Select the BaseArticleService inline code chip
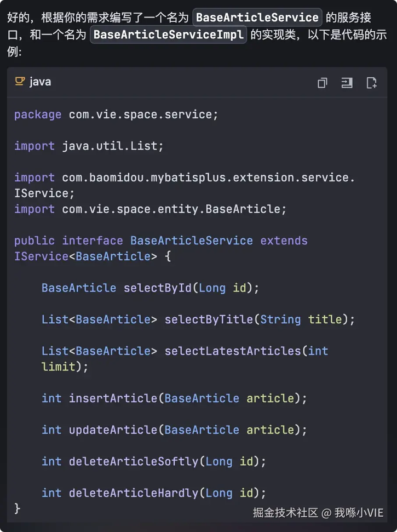 pyautogui.click(x=257, y=18)
